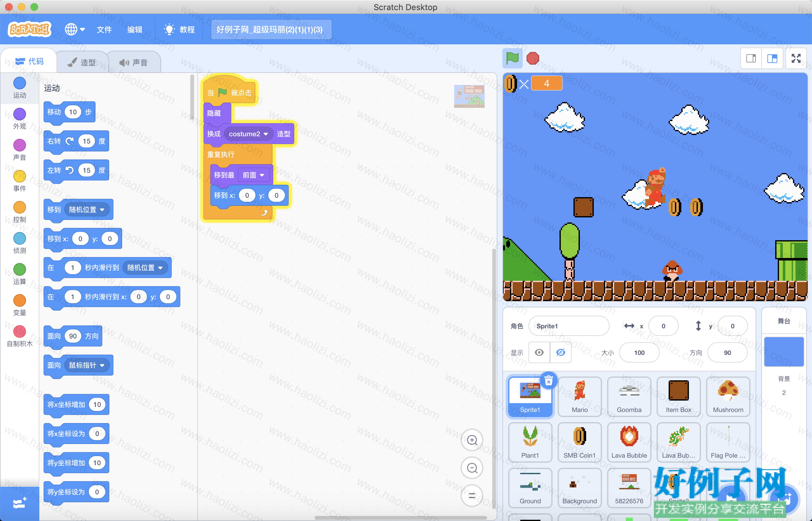Image resolution: width=812 pixels, height=521 pixels.
Task: Select the SMB Coin1 sprite
Action: tap(580, 442)
